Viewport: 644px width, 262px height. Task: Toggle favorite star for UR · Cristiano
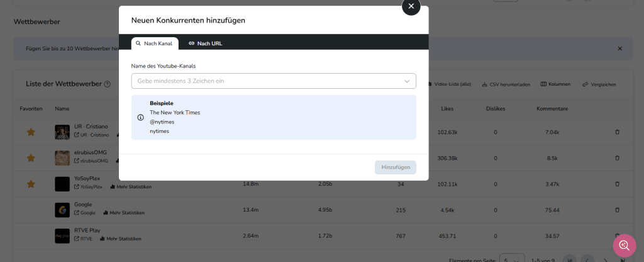click(x=30, y=132)
